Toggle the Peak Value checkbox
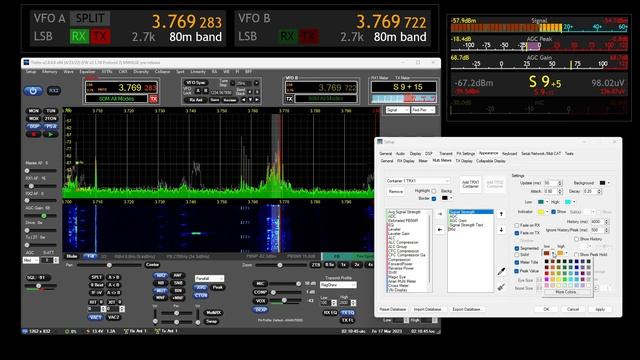This screenshot has height=360, width=640. point(517,271)
